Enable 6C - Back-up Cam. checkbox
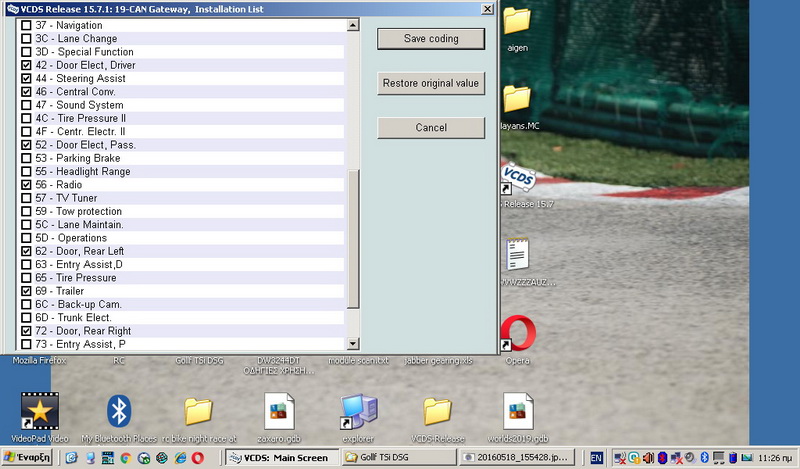800x469 pixels. pos(26,304)
